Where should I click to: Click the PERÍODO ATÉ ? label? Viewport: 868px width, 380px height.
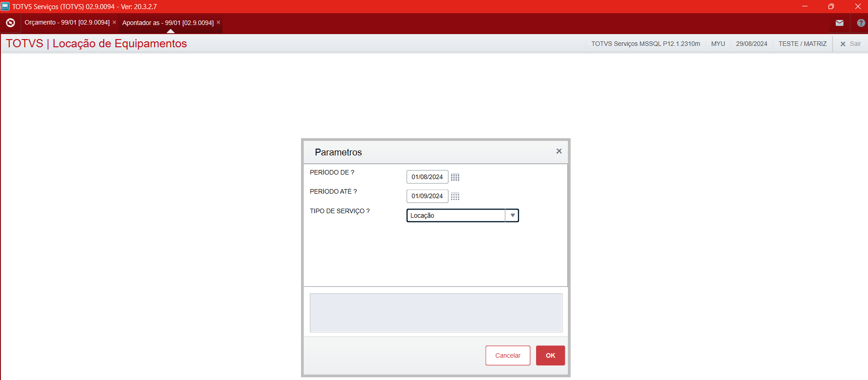333,191
